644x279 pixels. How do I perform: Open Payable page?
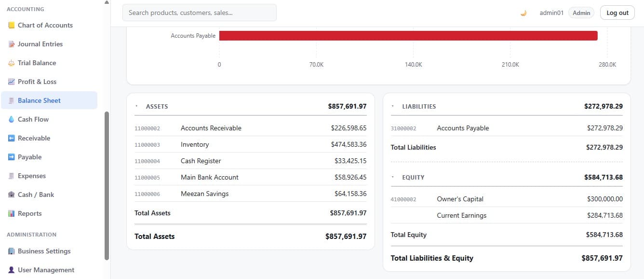point(49,157)
